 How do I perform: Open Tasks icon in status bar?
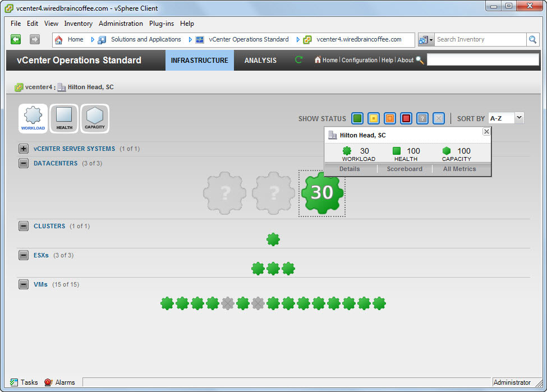pos(14,382)
